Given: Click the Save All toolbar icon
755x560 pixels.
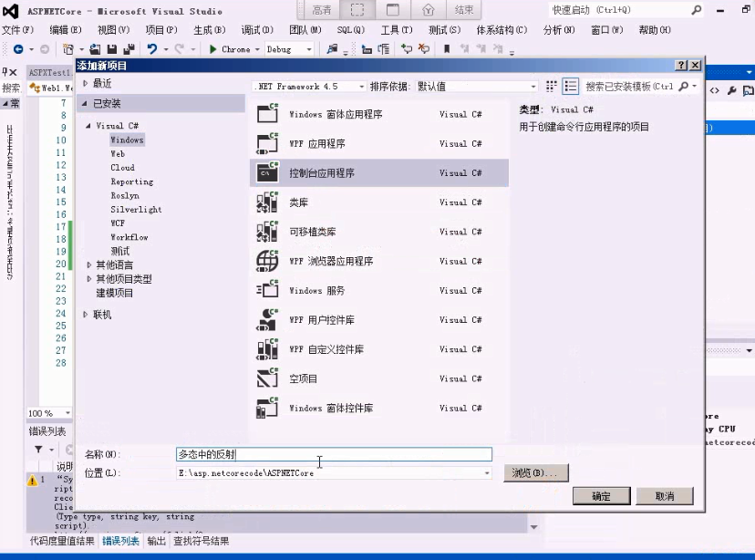Looking at the screenshot, I should (x=129, y=49).
